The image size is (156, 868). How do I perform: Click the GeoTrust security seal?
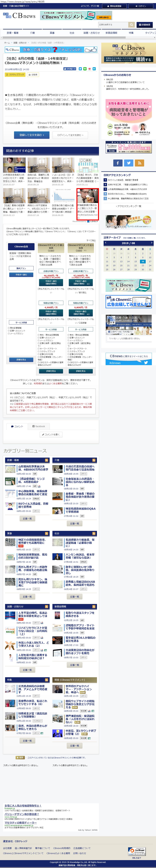pos(137,852)
